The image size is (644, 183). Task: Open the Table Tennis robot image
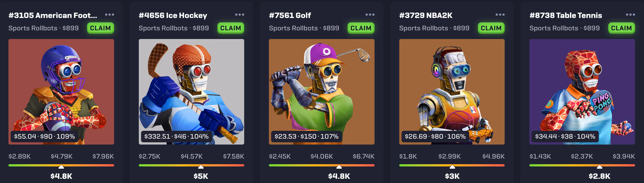click(582, 92)
